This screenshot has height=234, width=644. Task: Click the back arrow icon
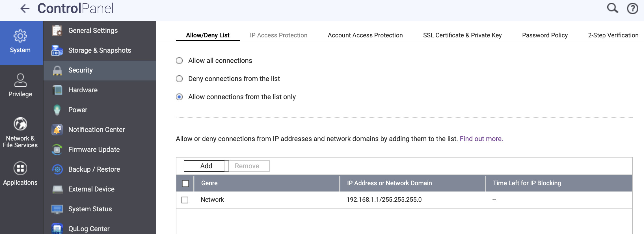(25, 8)
